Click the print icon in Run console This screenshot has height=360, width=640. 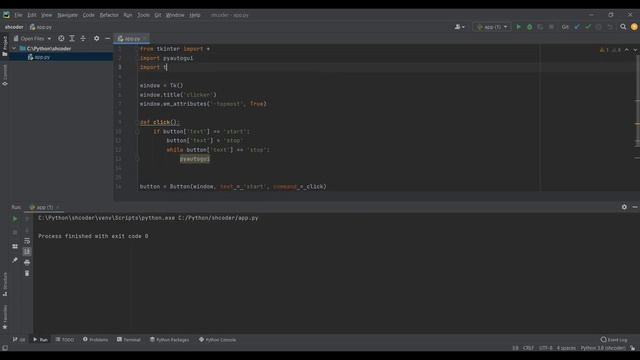(27, 262)
